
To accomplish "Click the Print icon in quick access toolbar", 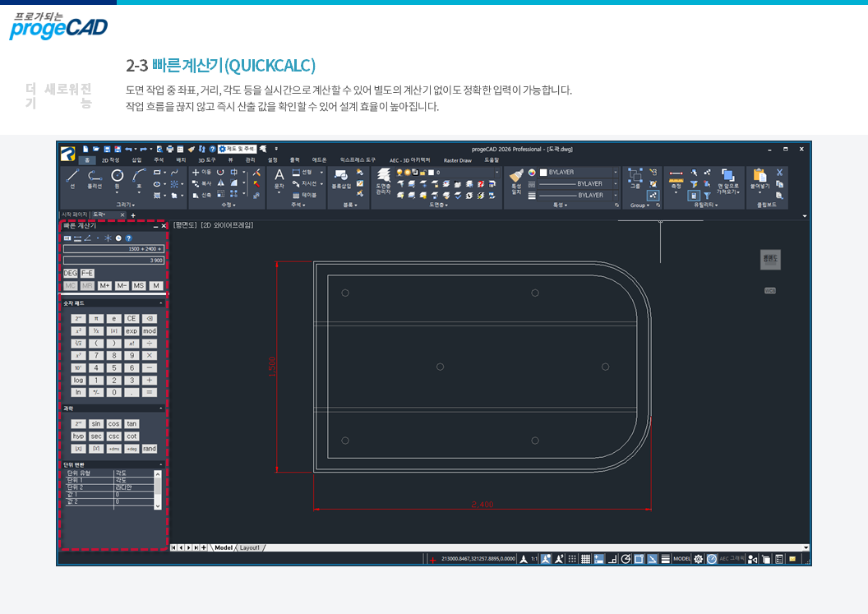I will tap(170, 149).
